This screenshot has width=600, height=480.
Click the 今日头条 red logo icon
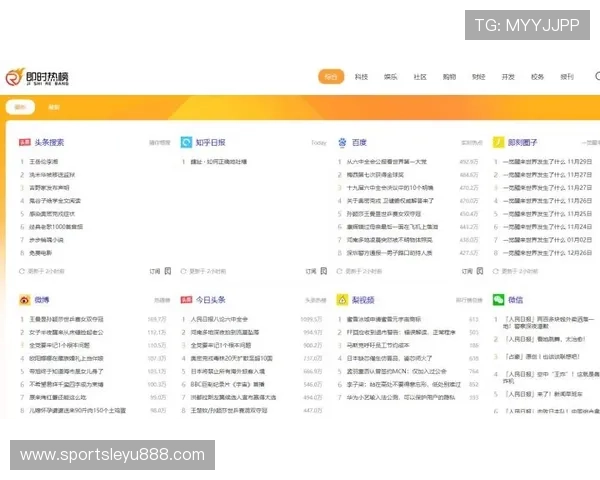click(x=186, y=300)
